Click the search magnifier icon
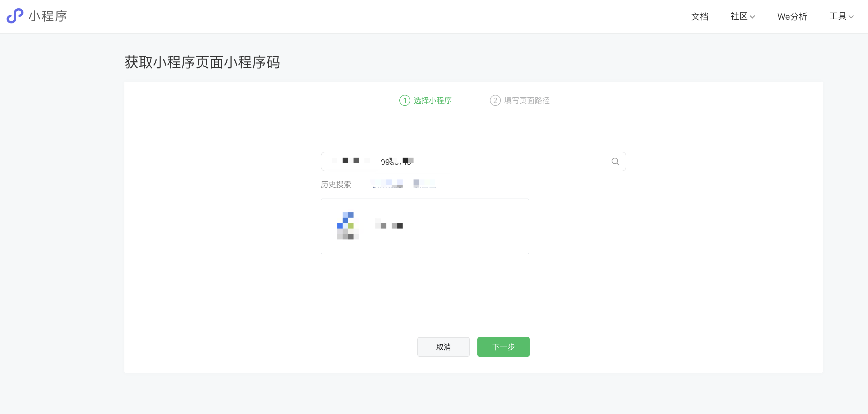 (615, 162)
